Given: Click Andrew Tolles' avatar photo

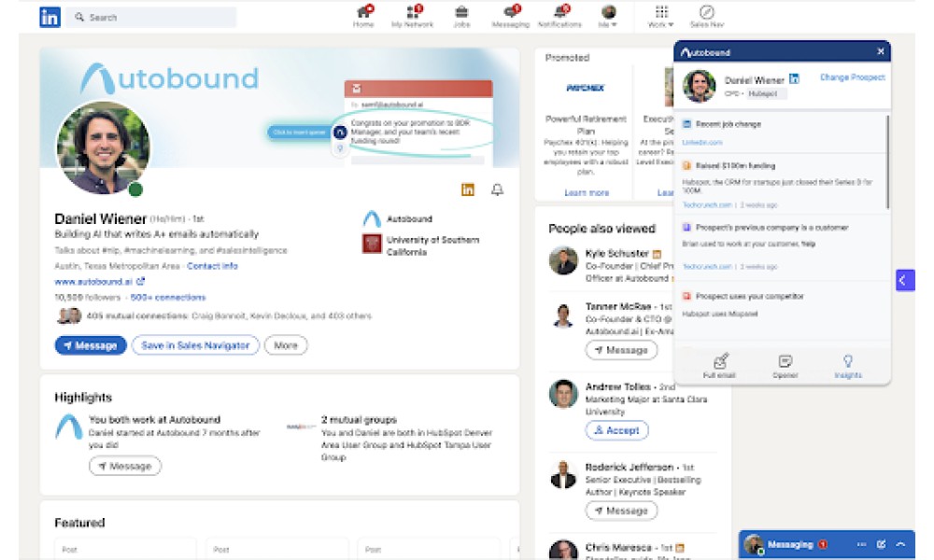Looking at the screenshot, I should (563, 393).
